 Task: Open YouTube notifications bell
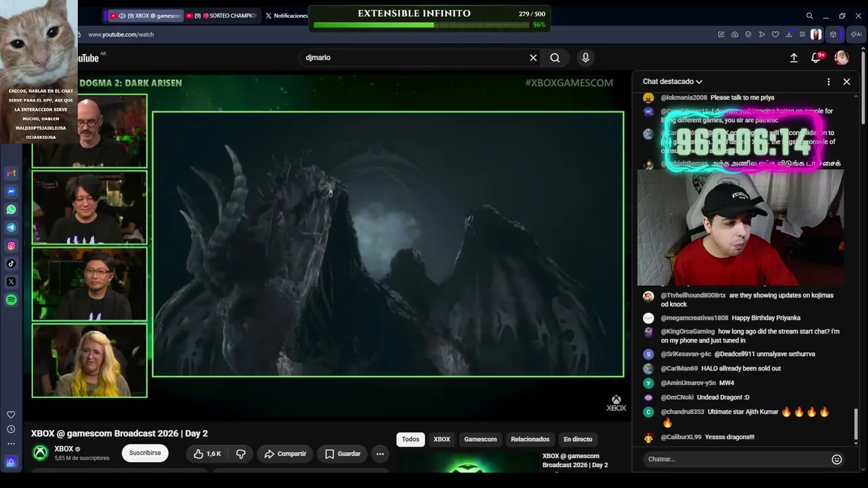816,58
